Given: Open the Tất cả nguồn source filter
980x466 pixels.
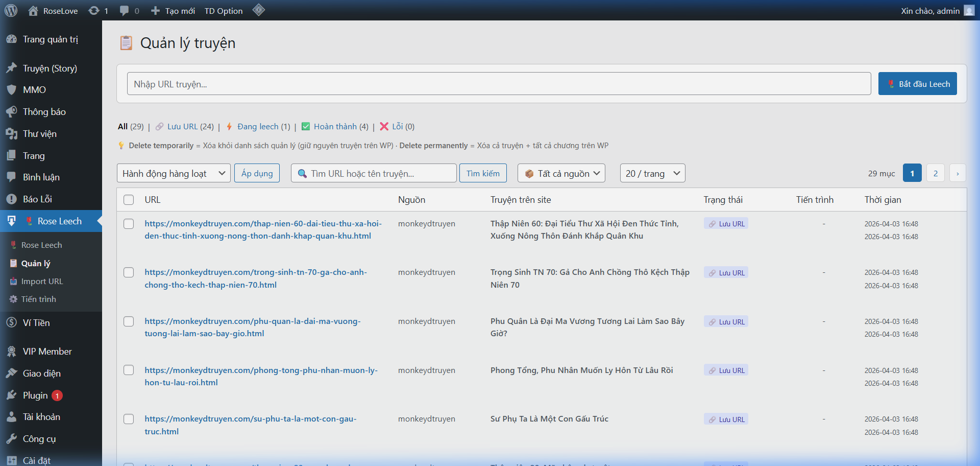Looking at the screenshot, I should point(561,173).
